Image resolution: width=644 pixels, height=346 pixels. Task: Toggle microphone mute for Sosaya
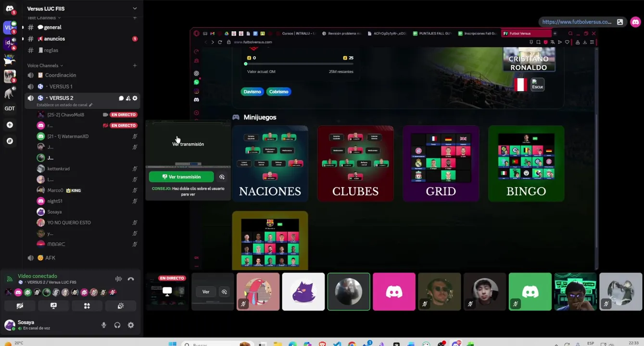pyautogui.click(x=103, y=325)
